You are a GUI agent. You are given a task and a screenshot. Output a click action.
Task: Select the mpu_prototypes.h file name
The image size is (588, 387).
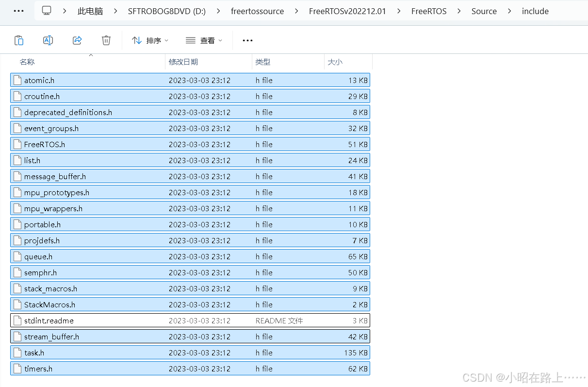click(x=57, y=192)
